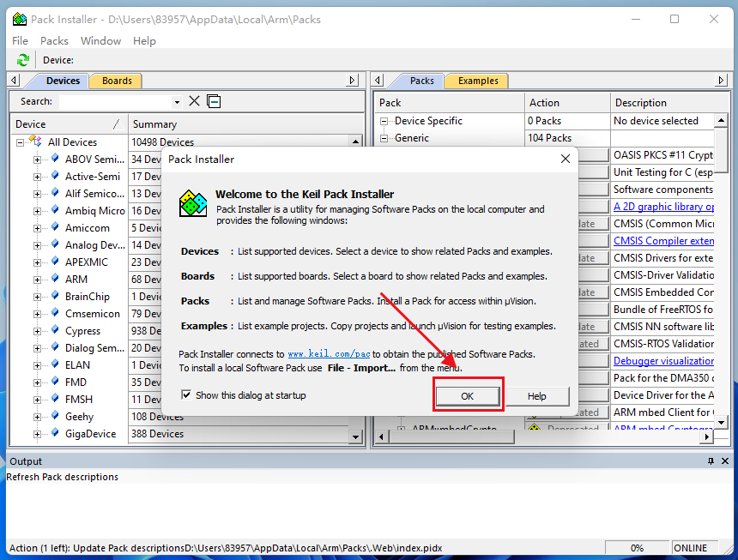Uncheck Show this dialog at startup
Screen dimensions: 738x560
186,395
